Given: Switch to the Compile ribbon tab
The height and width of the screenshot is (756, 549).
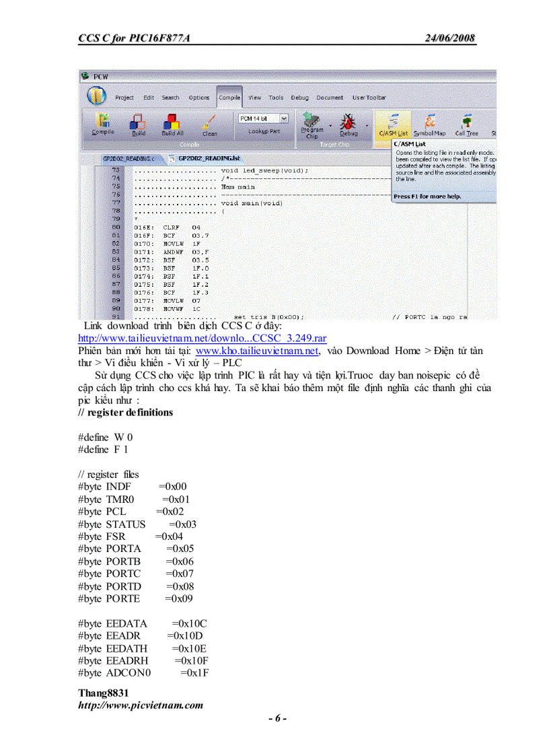Looking at the screenshot, I should click(x=229, y=97).
